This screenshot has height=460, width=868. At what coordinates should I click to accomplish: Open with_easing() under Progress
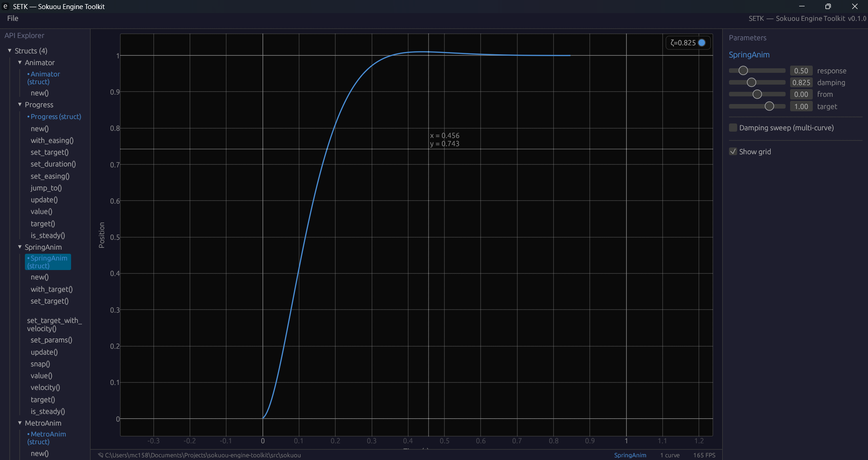point(52,141)
